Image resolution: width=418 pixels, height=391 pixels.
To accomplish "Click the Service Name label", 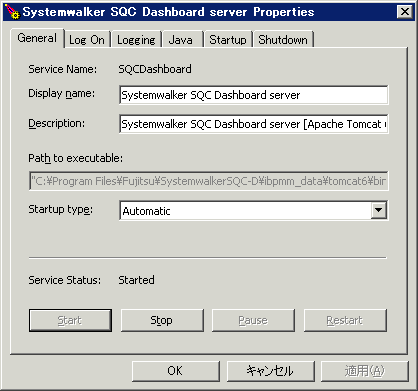I will click(x=63, y=69).
